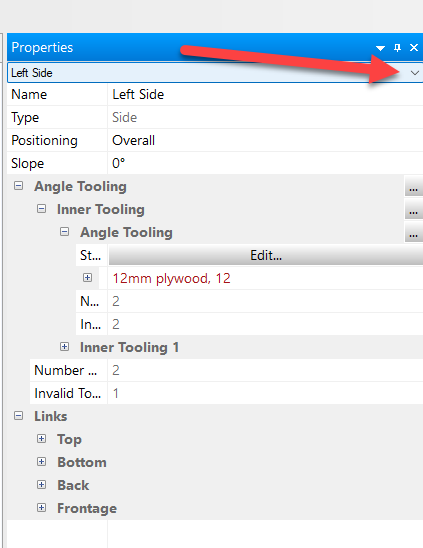Image resolution: width=423 pixels, height=548 pixels.
Task: Open ellipsis button for top Angle Tooling
Action: (414, 186)
